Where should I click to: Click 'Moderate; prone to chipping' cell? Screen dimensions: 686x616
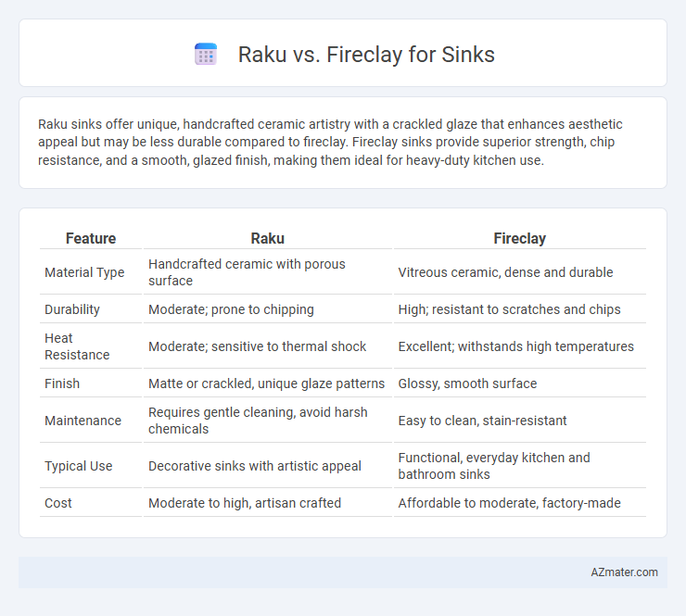tap(231, 309)
